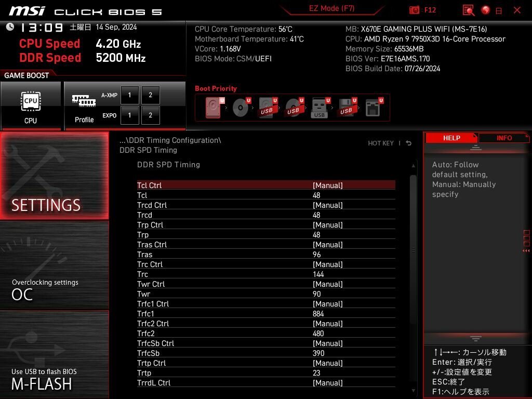532x399 pixels.
Task: Switch to the INFO tab
Action: [504, 138]
